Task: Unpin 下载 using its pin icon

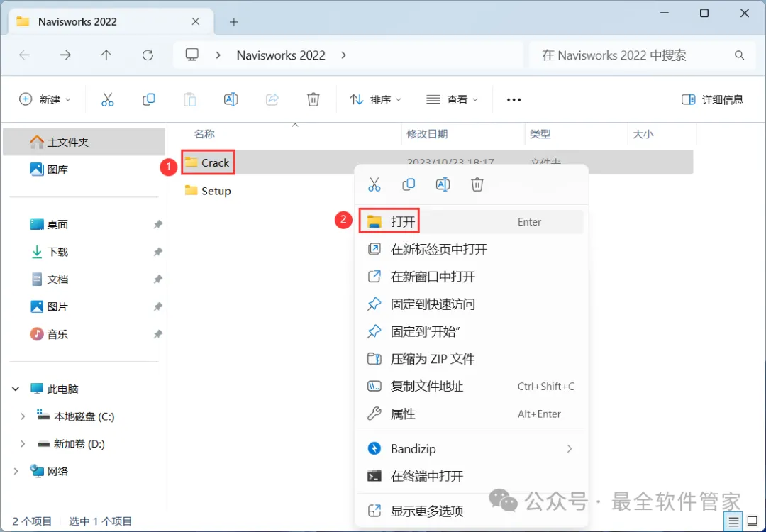Action: [x=157, y=252]
